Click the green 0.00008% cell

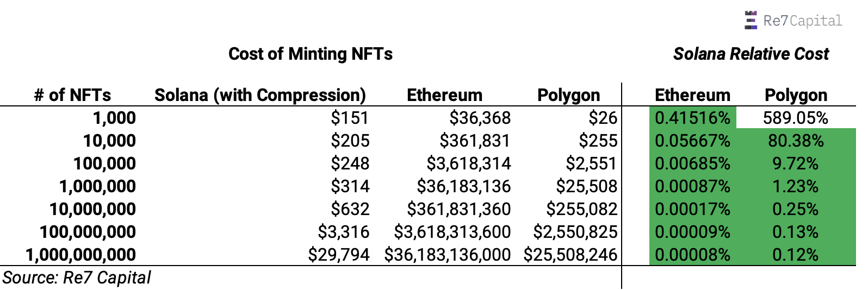692,255
